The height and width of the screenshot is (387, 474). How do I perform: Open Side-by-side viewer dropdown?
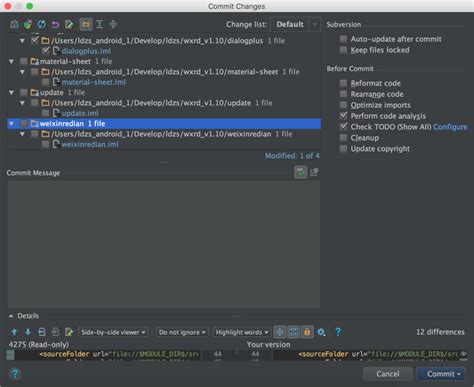tap(113, 332)
